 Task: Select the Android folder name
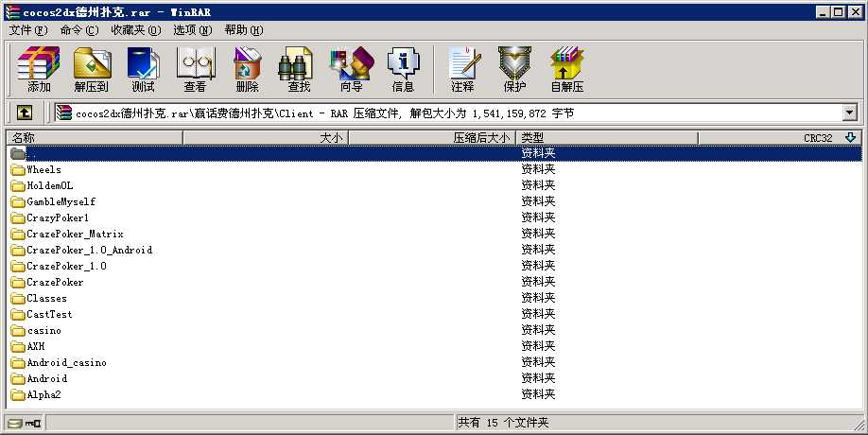point(47,378)
